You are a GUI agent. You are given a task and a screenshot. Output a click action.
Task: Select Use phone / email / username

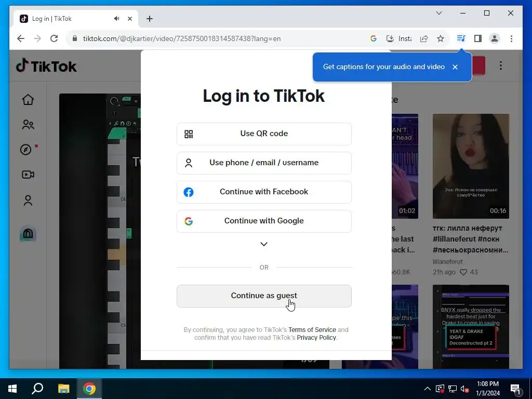264,163
